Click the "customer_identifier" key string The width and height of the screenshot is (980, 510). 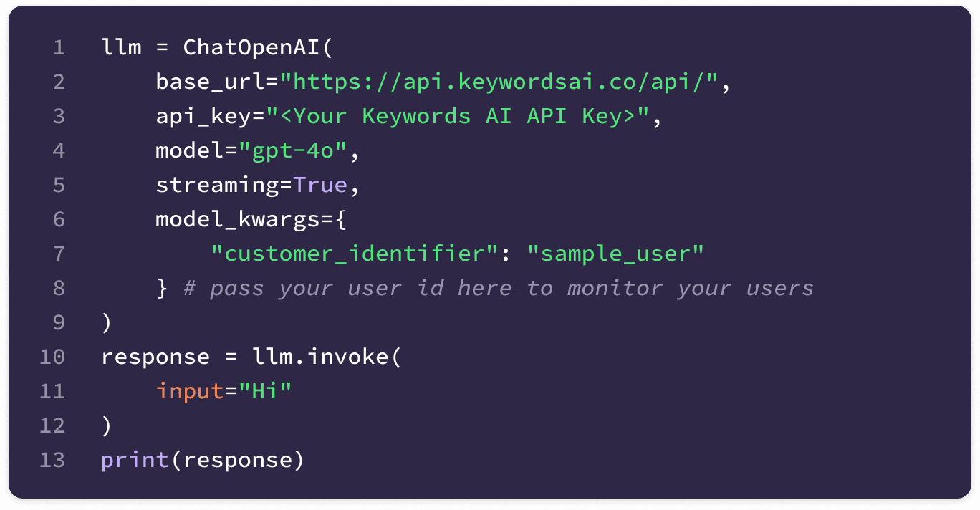click(348, 254)
